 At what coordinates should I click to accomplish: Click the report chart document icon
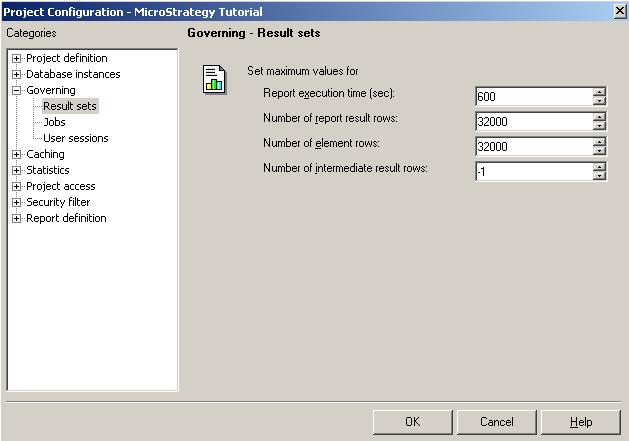tap(214, 79)
